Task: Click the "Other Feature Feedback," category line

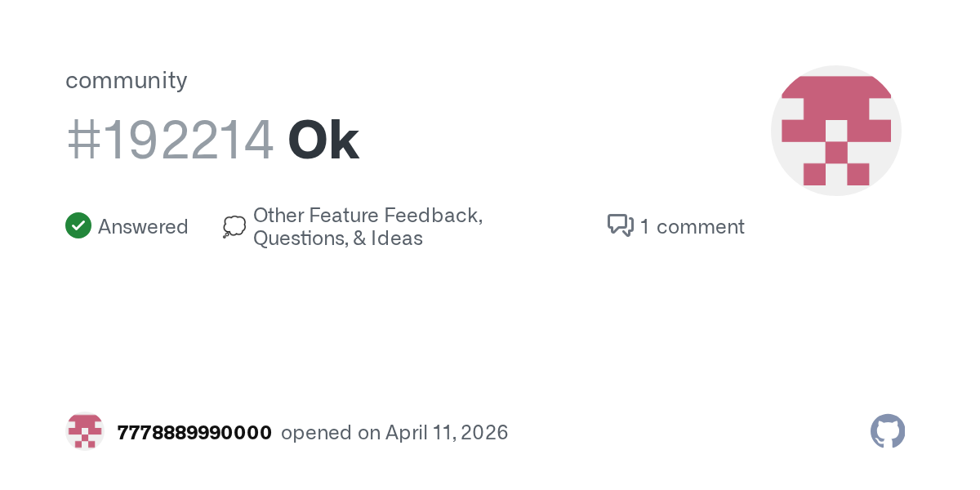Action: click(x=367, y=216)
